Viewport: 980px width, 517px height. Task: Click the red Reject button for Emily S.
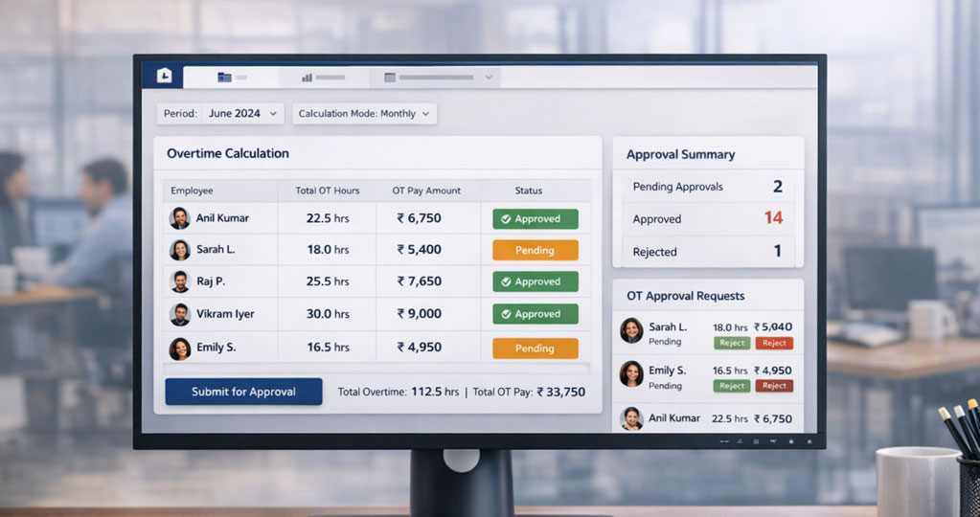coord(774,386)
